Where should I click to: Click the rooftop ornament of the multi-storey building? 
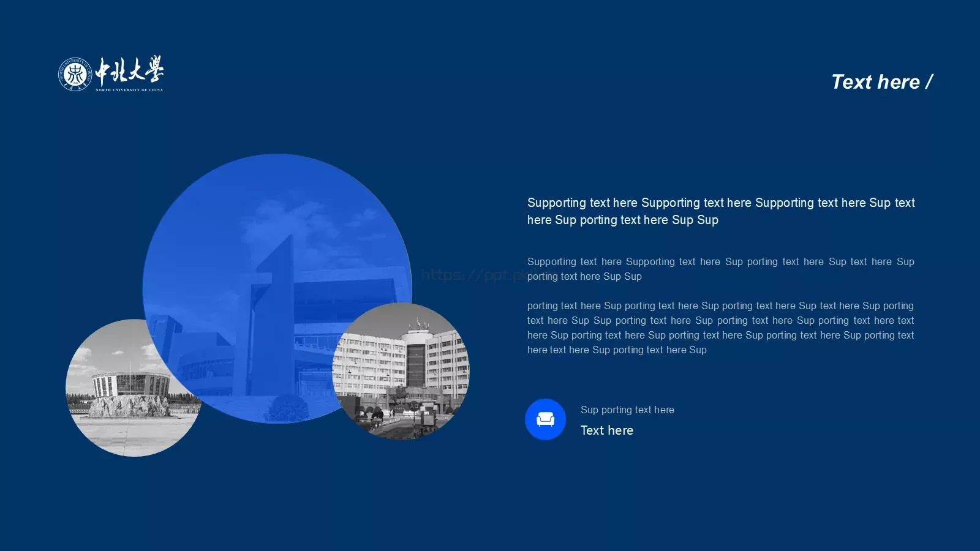pyautogui.click(x=419, y=324)
